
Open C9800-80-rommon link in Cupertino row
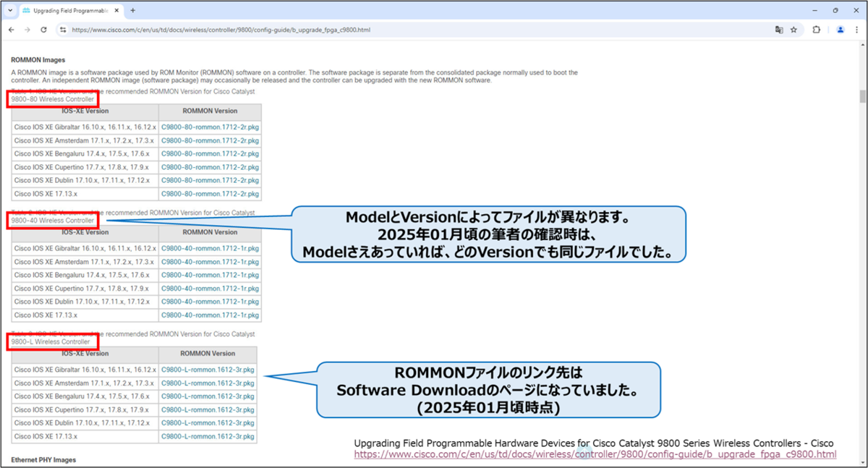tap(210, 167)
